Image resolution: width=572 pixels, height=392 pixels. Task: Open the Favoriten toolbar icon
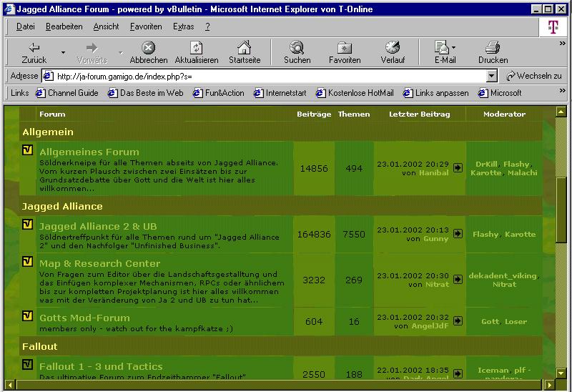pyautogui.click(x=344, y=48)
